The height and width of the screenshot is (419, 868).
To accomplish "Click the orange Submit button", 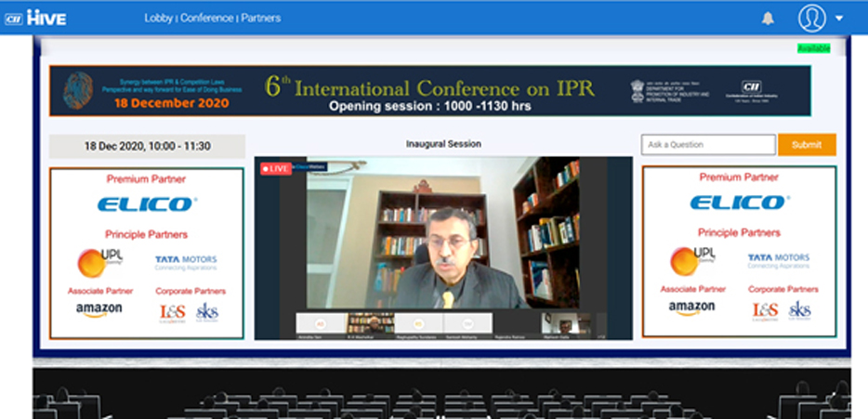I will 807,144.
